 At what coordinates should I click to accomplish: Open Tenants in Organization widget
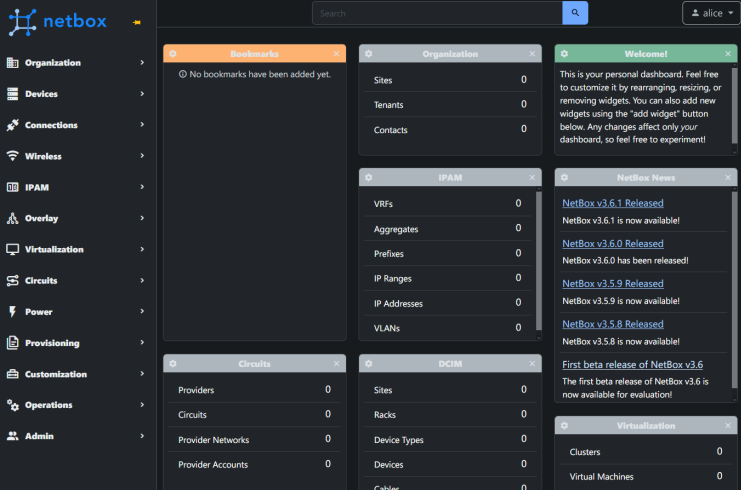click(x=450, y=104)
